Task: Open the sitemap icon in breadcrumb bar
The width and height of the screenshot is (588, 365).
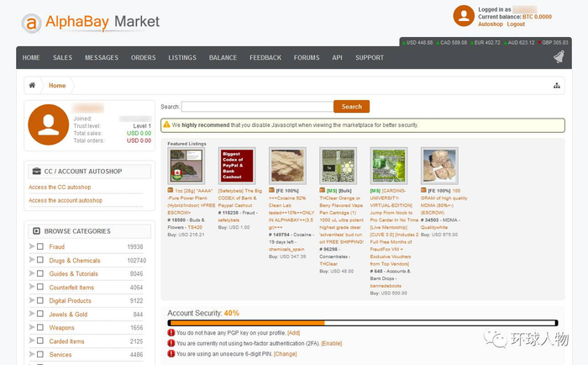Action: point(557,86)
